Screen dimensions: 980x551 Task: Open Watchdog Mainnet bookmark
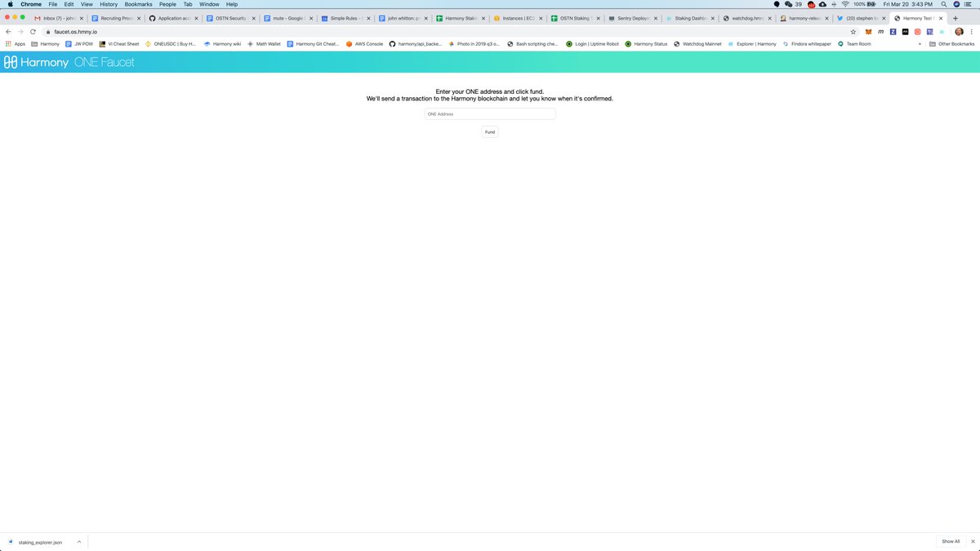(697, 43)
